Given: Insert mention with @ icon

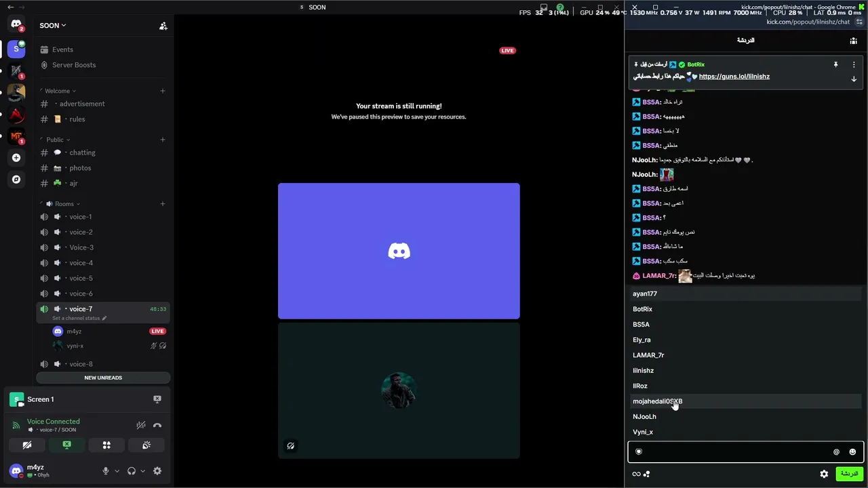Looking at the screenshot, I should click(x=836, y=452).
